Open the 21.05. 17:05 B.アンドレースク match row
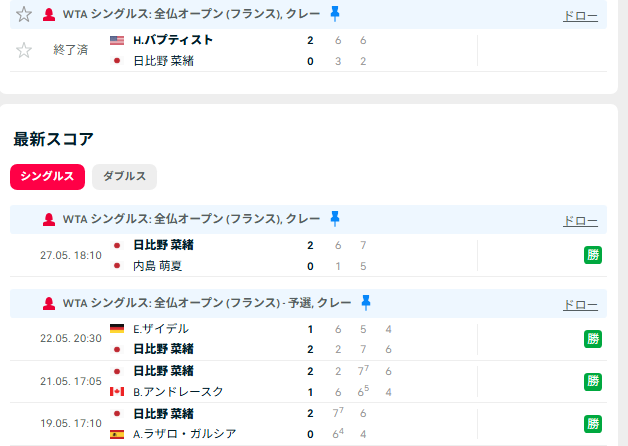 coord(300,381)
